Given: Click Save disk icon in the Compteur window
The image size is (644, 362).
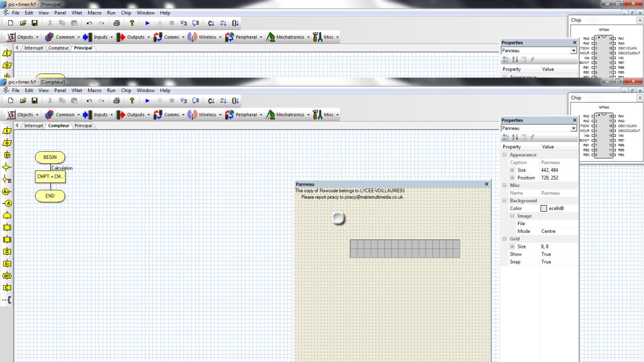Looking at the screenshot, I should [x=35, y=101].
